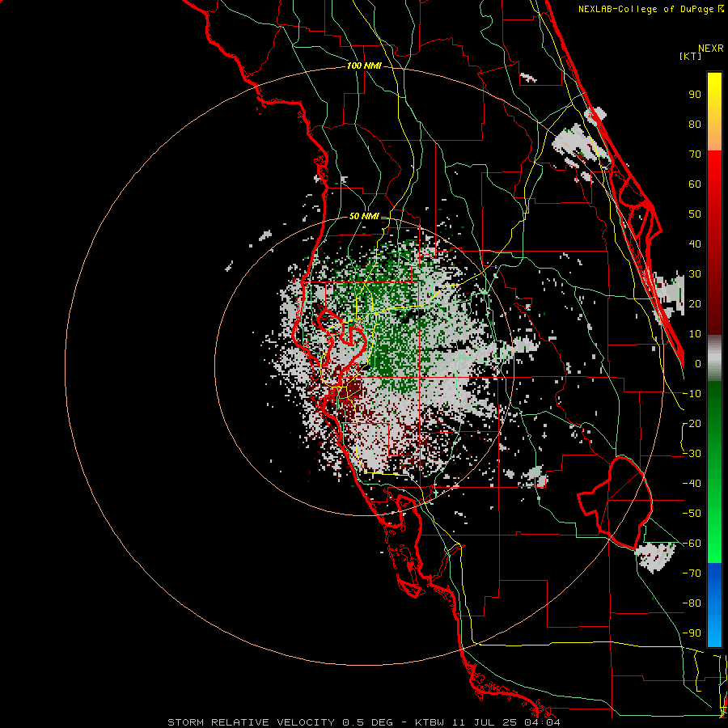Click the positive 80 scale value

pyautogui.click(x=695, y=124)
